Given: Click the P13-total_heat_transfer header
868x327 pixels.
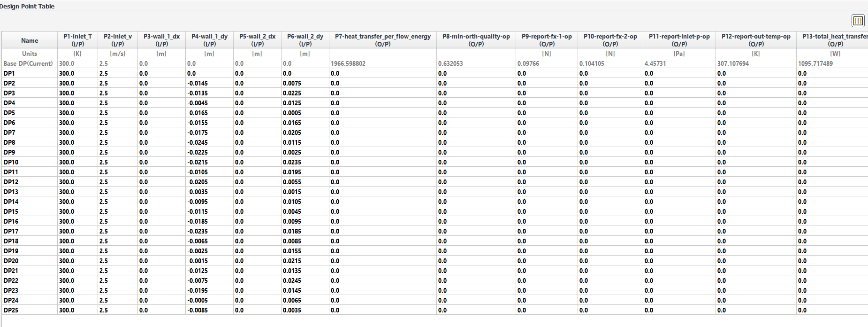Looking at the screenshot, I should pyautogui.click(x=832, y=40).
